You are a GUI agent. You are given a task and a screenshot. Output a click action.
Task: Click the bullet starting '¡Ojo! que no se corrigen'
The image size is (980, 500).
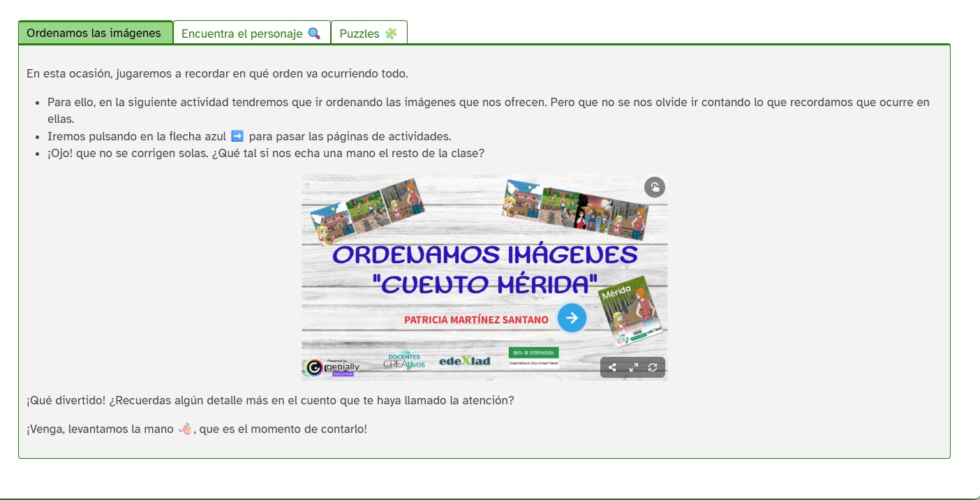click(266, 153)
